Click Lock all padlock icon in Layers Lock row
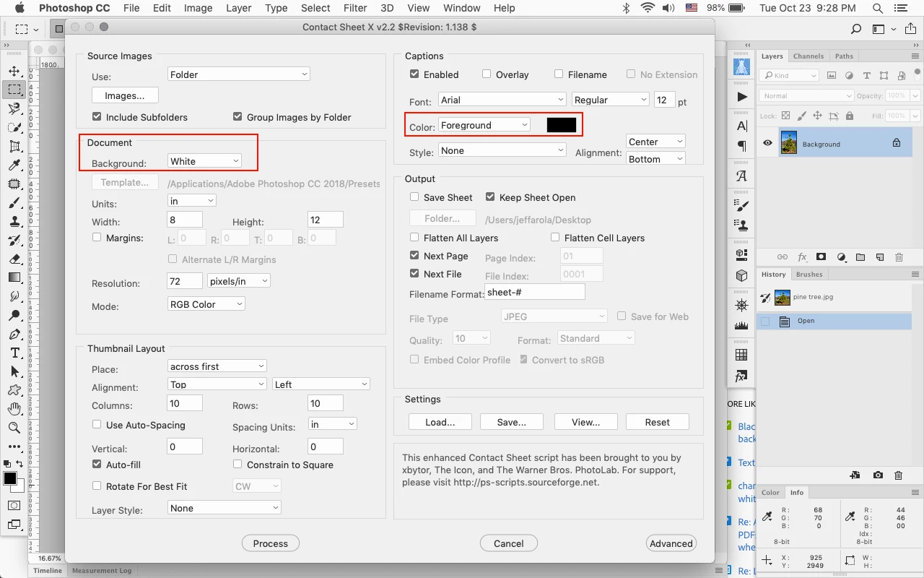Image resolution: width=924 pixels, height=578 pixels. [850, 116]
